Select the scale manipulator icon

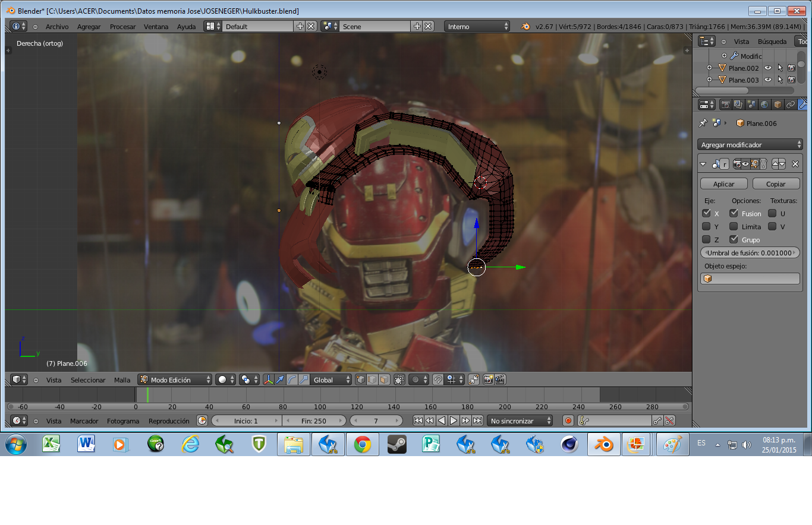[x=304, y=379]
